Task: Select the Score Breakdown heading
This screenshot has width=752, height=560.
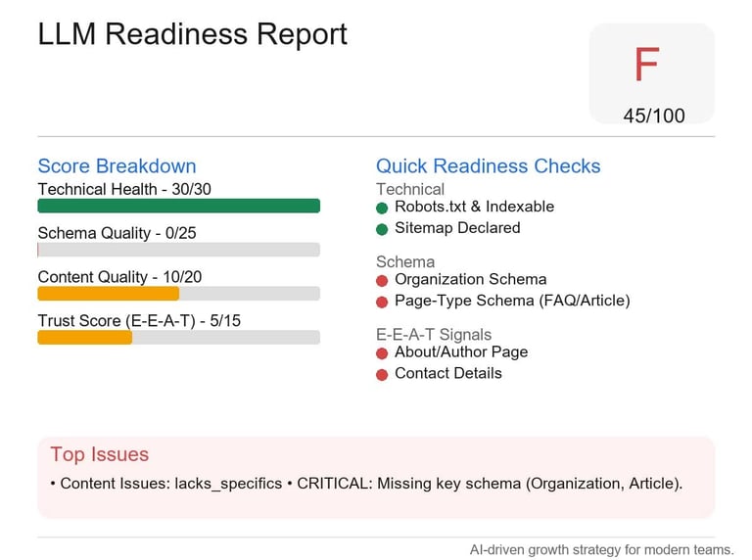Action: [x=117, y=165]
